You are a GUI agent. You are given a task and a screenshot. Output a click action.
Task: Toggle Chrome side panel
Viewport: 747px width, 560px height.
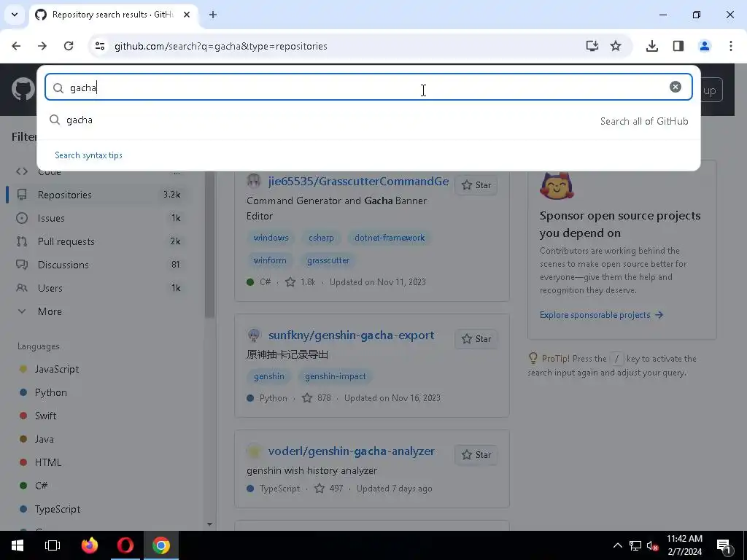678,46
